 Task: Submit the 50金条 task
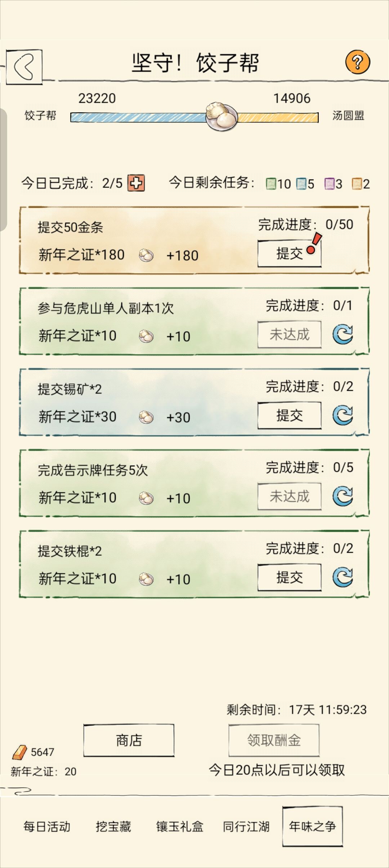pos(289,254)
